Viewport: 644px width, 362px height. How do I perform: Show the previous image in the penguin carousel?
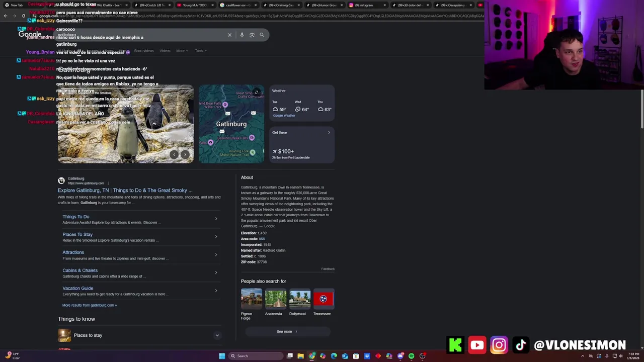coord(174,155)
